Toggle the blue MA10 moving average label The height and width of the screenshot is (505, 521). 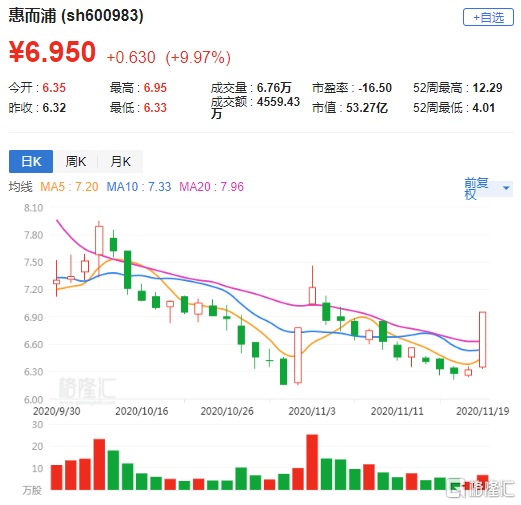tap(139, 187)
